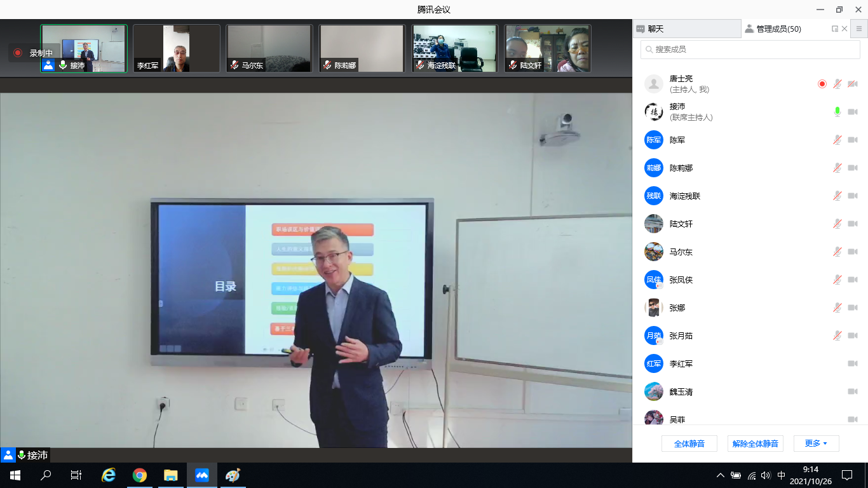
Task: Launch Google Chrome from the taskbar
Action: click(140, 475)
